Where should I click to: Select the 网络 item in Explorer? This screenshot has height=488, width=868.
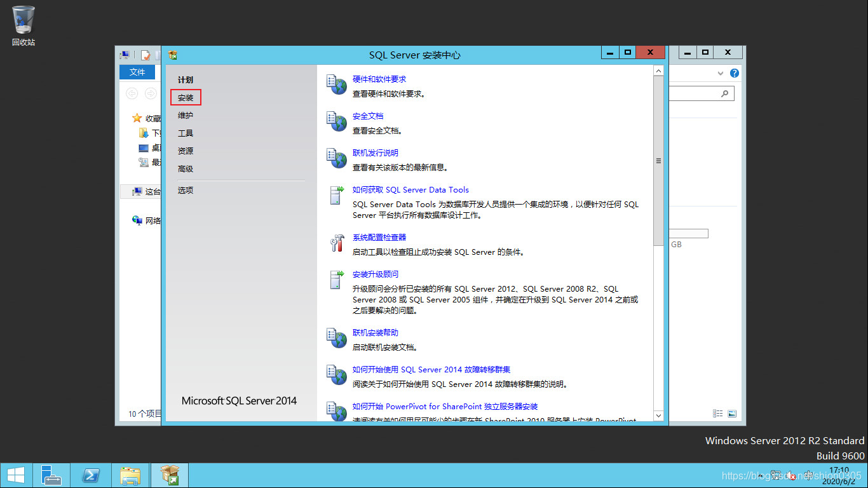146,220
